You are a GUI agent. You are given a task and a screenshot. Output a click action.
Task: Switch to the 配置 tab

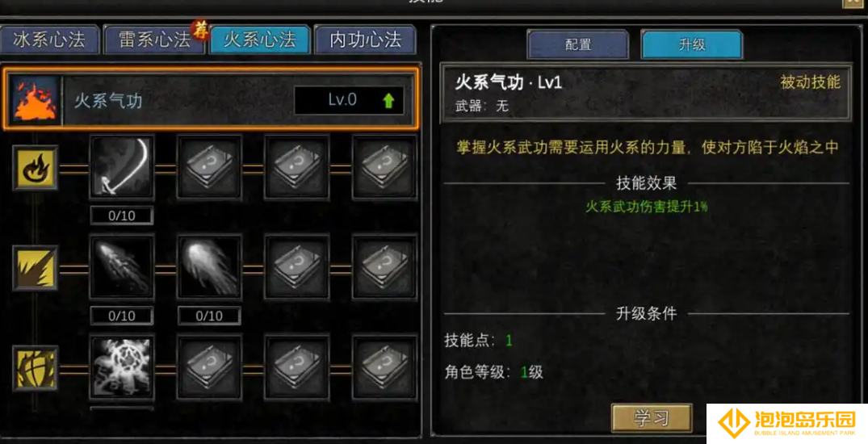click(x=578, y=44)
